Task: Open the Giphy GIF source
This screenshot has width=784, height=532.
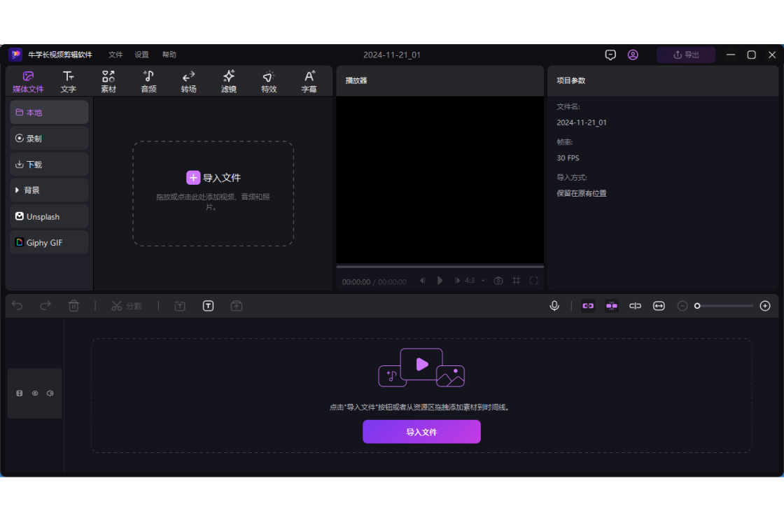Action: coord(49,242)
